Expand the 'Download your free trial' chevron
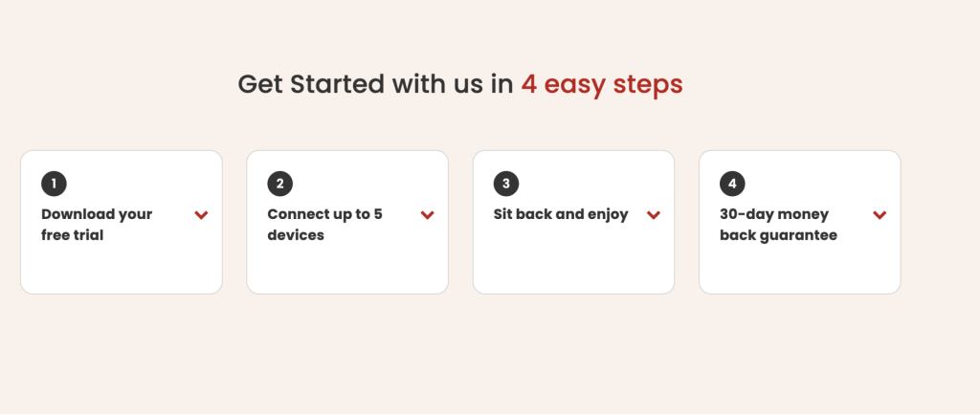Screen dimensions: 980x415 point(201,215)
